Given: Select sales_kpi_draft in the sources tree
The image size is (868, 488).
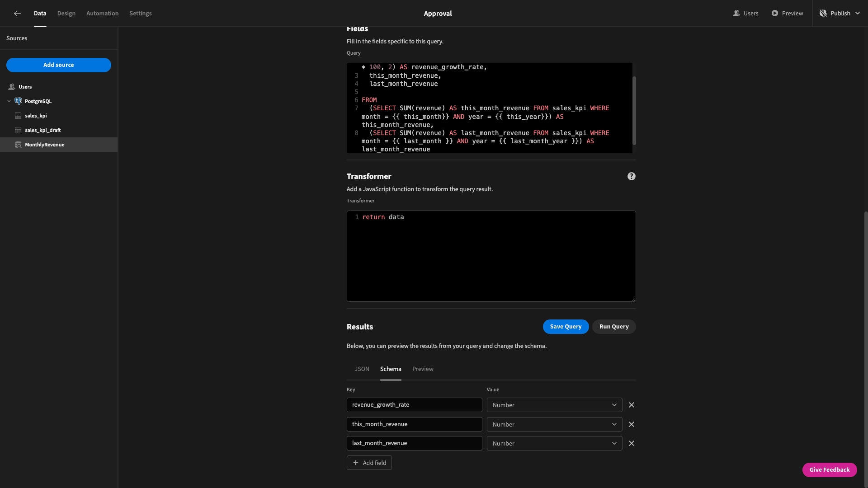Looking at the screenshot, I should pyautogui.click(x=59, y=130).
